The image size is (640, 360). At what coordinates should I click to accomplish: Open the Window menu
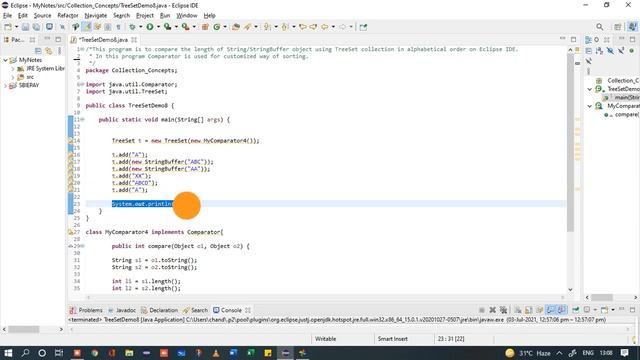tap(187, 16)
